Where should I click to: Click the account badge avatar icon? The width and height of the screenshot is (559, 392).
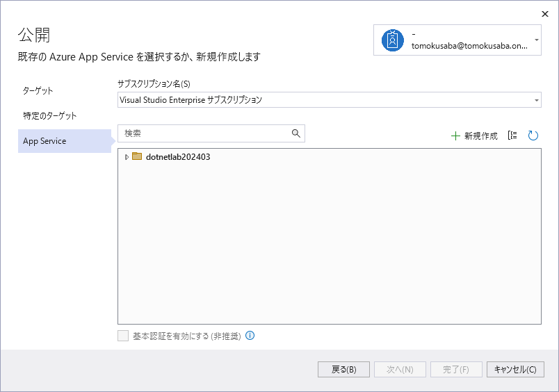point(393,40)
